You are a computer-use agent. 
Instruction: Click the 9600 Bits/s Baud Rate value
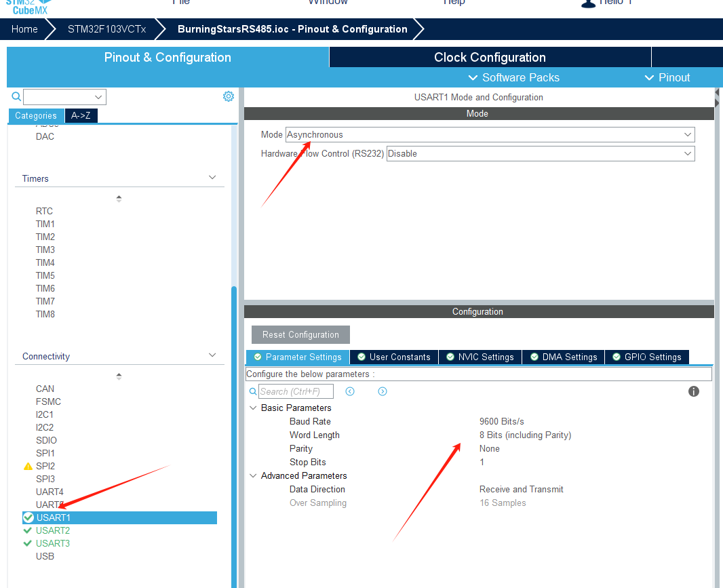click(x=502, y=422)
